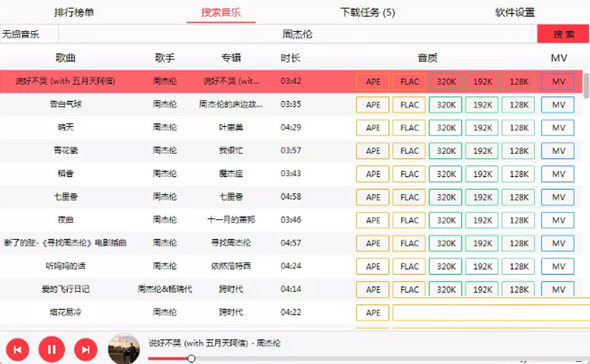
Task: Pause the current song
Action: [52, 349]
